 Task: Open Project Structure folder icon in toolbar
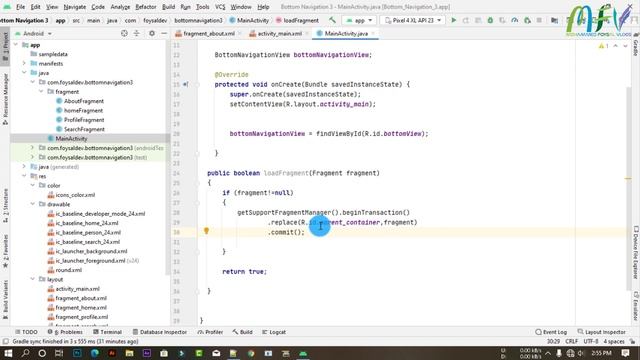(x=554, y=20)
